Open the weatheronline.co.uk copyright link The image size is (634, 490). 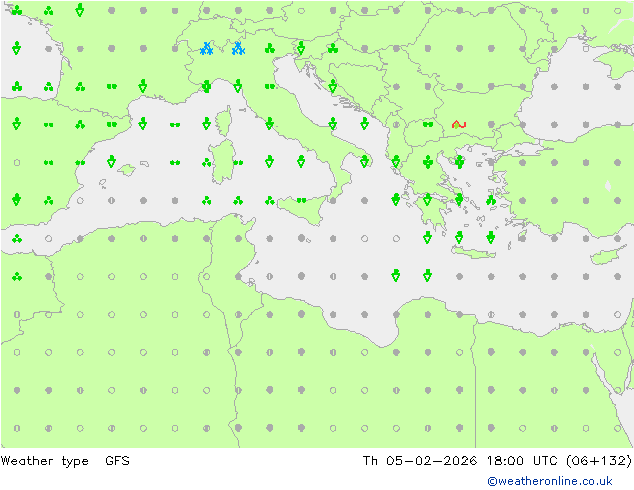tap(550, 481)
